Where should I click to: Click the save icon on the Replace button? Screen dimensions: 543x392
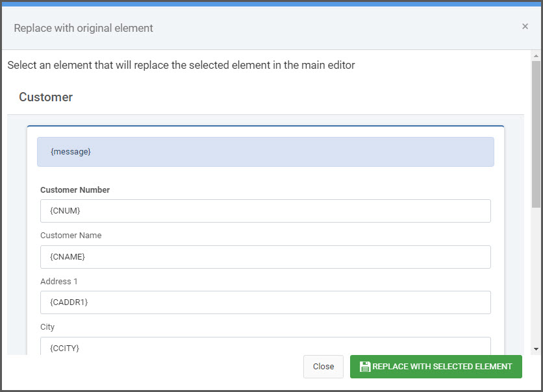pyautogui.click(x=364, y=367)
